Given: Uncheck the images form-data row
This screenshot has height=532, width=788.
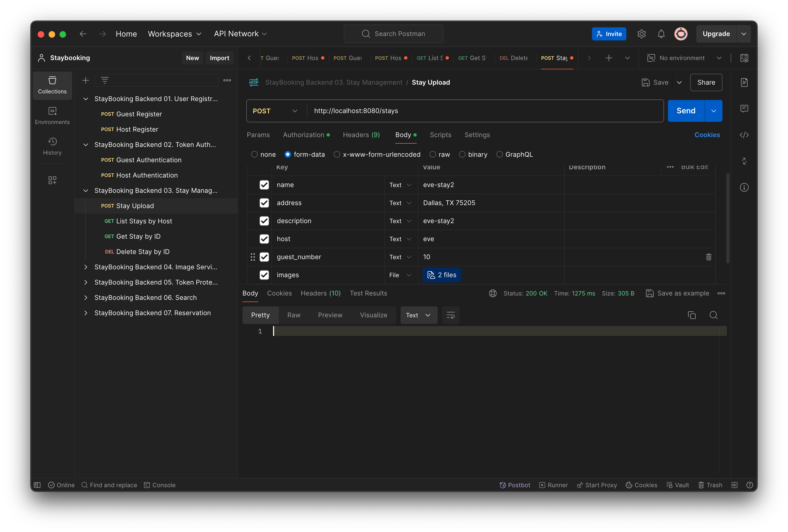Looking at the screenshot, I should pyautogui.click(x=264, y=275).
